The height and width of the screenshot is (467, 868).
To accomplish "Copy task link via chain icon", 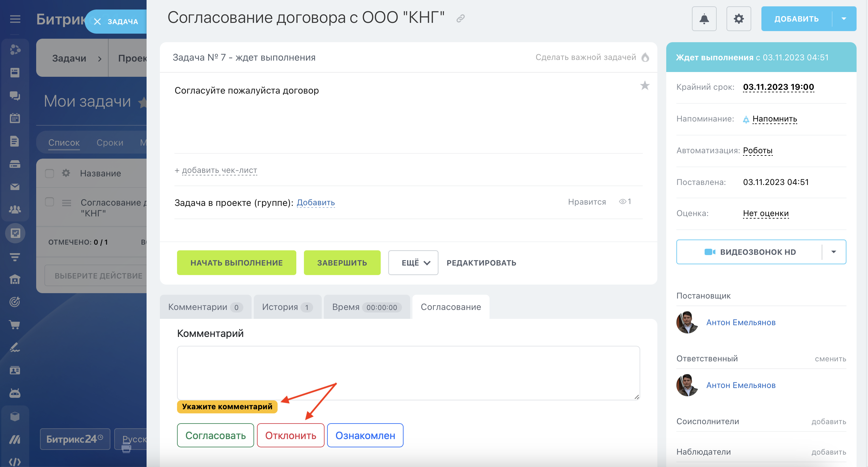I will (460, 18).
